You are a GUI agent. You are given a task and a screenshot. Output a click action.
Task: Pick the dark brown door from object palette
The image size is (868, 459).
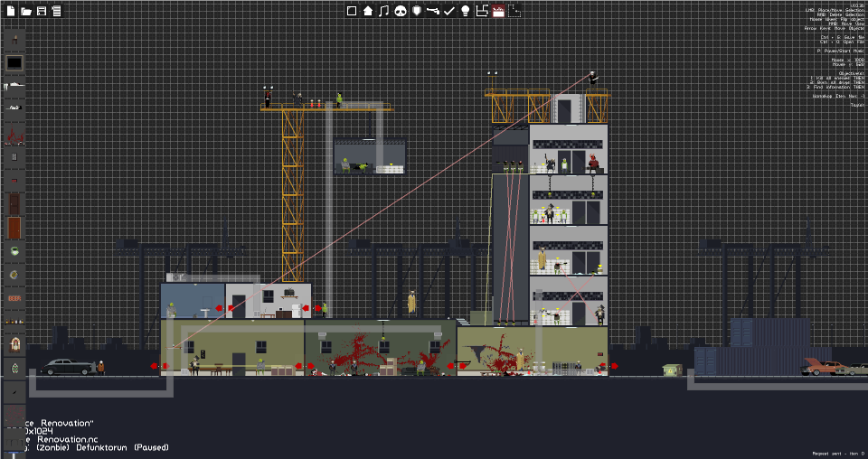pos(14,203)
